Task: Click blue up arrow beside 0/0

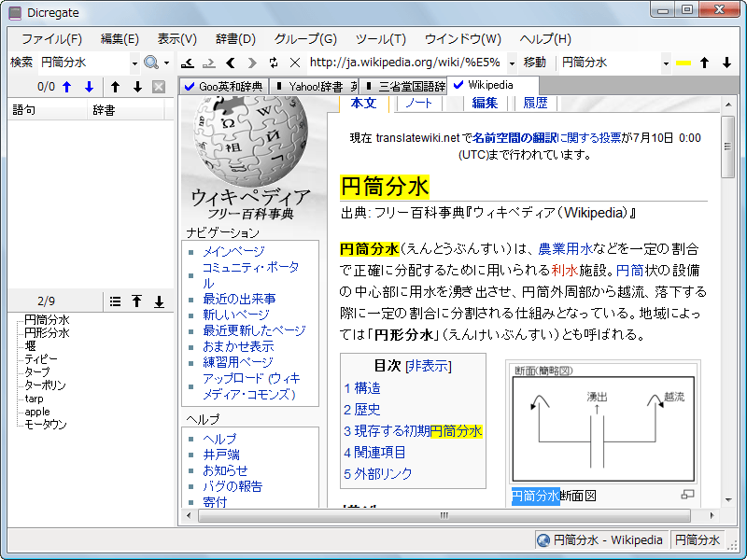Action: coord(67,87)
